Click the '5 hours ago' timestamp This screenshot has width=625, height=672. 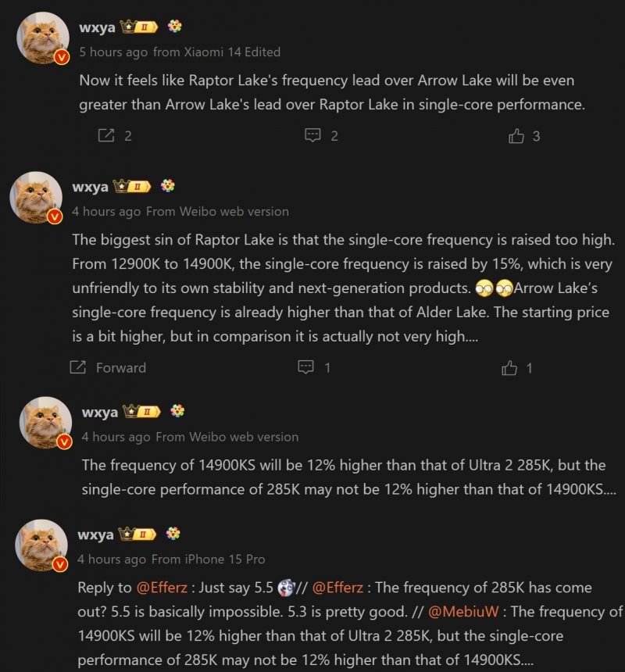[113, 52]
